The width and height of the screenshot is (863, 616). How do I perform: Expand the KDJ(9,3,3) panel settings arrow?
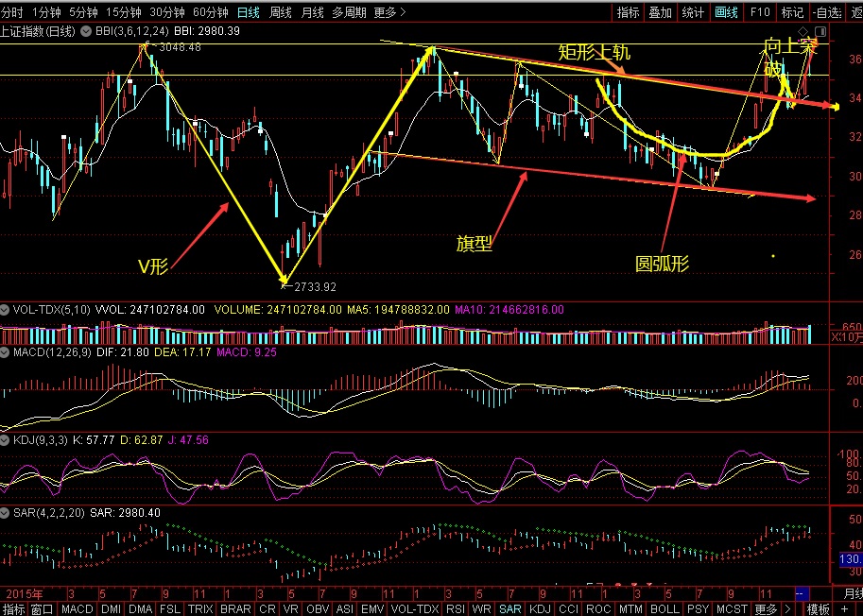coord(5,440)
